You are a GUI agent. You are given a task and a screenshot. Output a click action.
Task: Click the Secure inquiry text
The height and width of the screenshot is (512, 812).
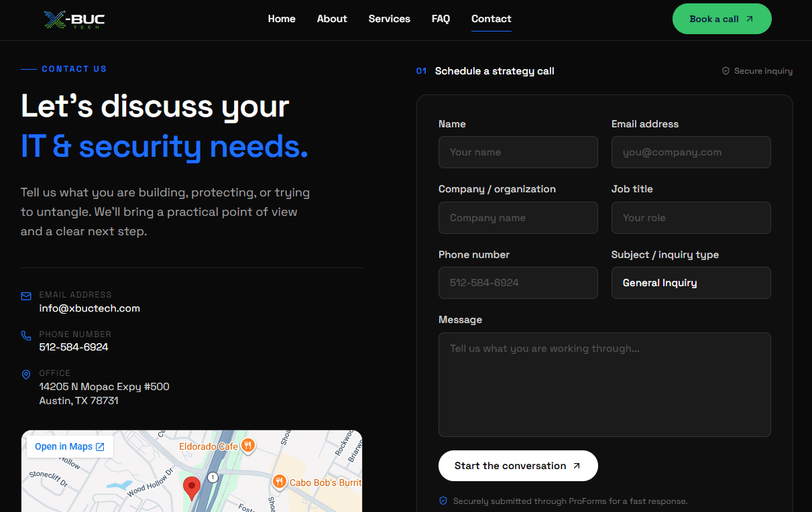764,71
